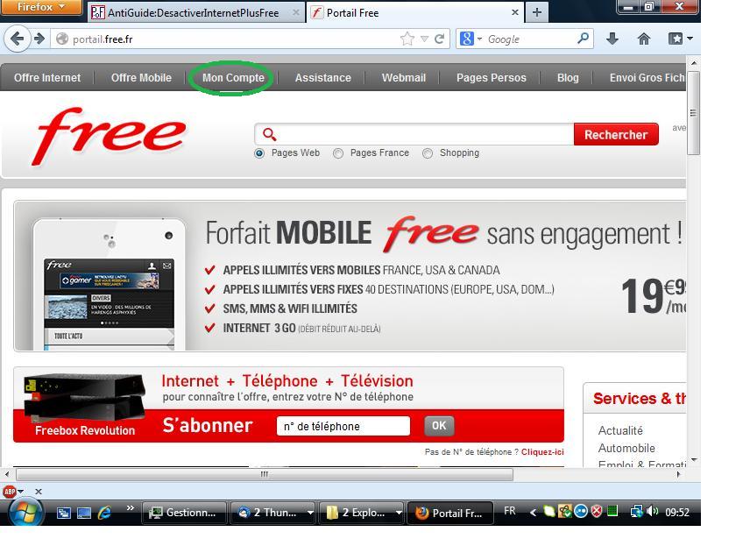Click the red Rechercher button

616,134
